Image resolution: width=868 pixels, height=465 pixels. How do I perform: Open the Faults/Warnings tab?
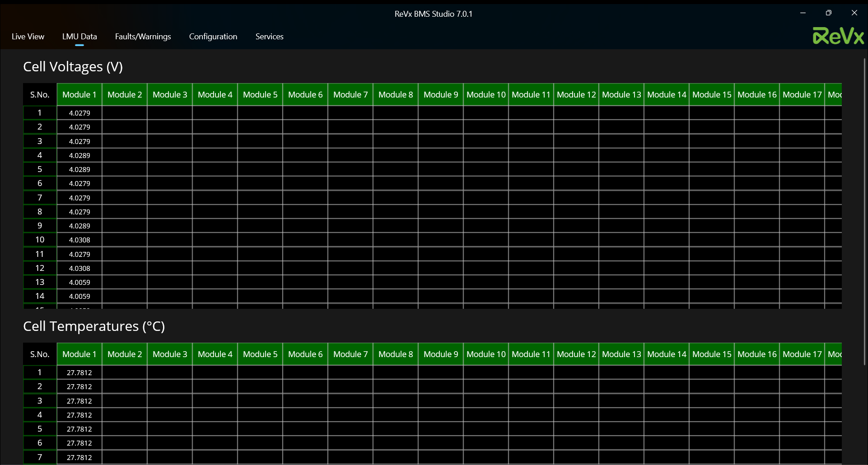tap(143, 37)
